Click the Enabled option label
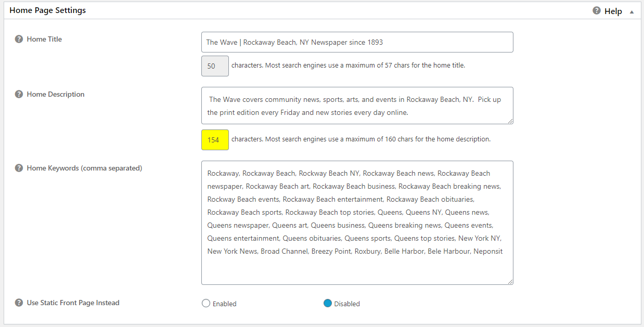Screen dimensions: 644x327 (x=224, y=304)
